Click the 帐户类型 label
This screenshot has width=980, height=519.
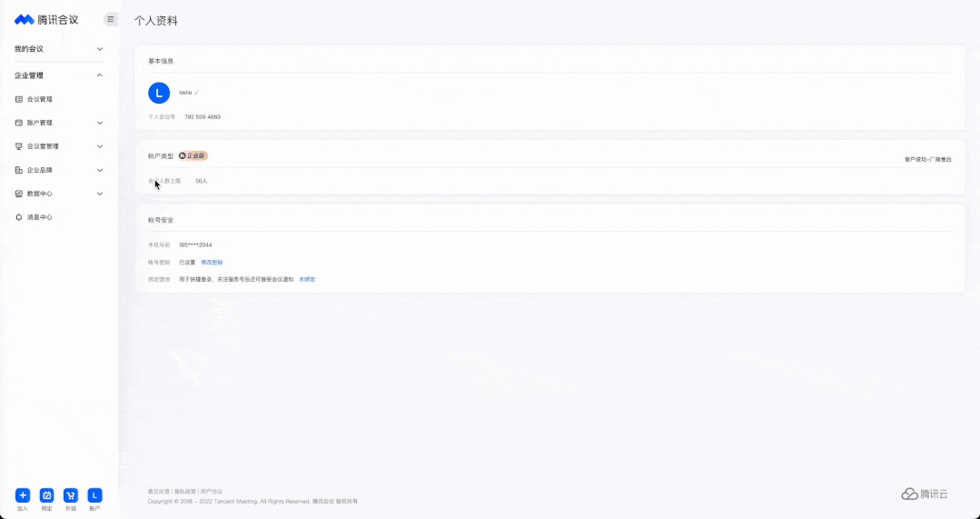161,156
